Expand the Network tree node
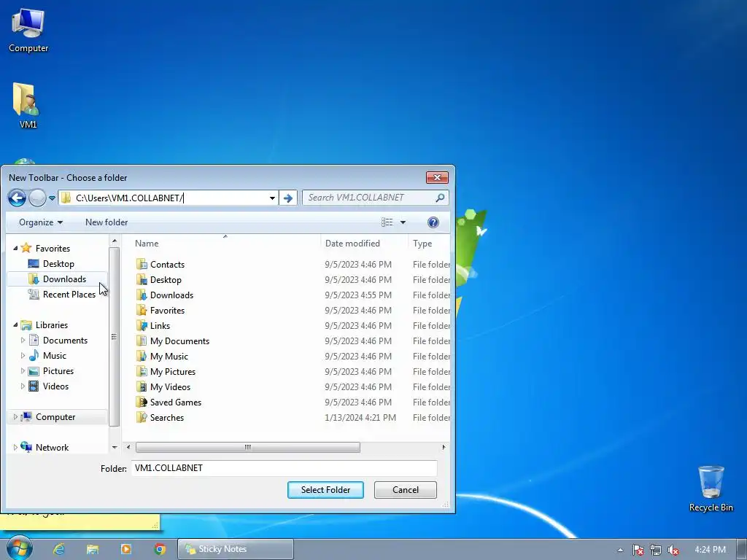The image size is (747, 560). point(15,447)
